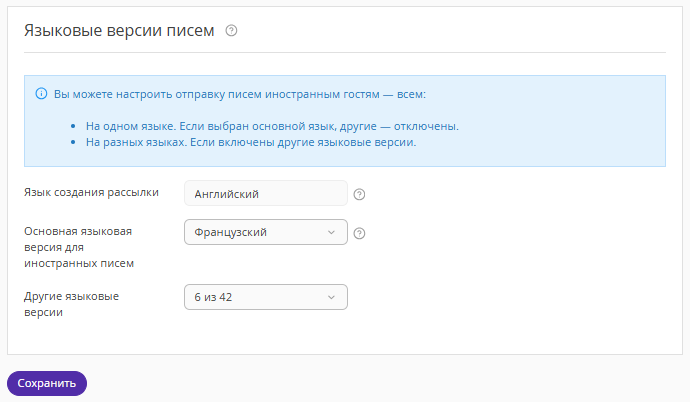The image size is (690, 402).
Task: Click bullet marker before На одном языке
Action: (75, 127)
